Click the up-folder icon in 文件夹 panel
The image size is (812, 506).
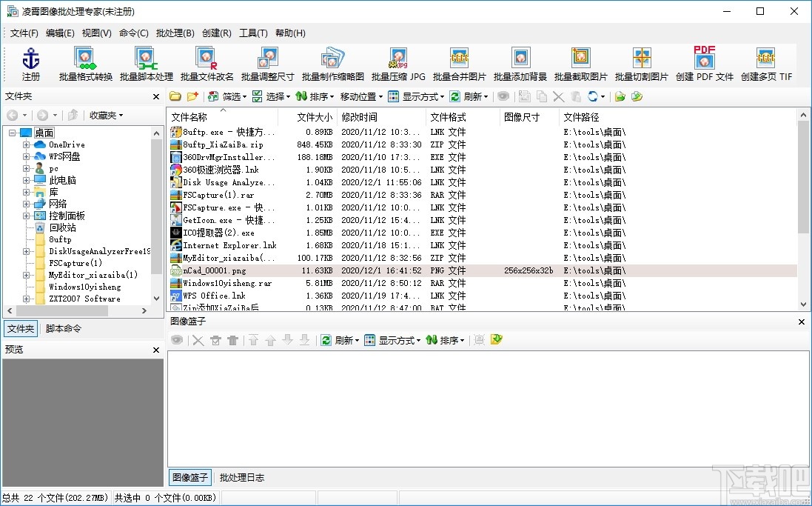point(73,115)
